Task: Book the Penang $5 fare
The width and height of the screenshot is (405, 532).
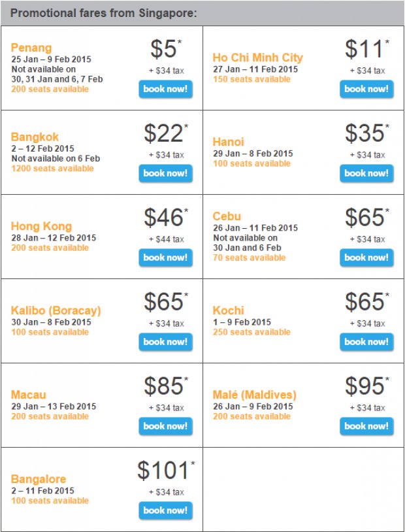Action: (165, 90)
